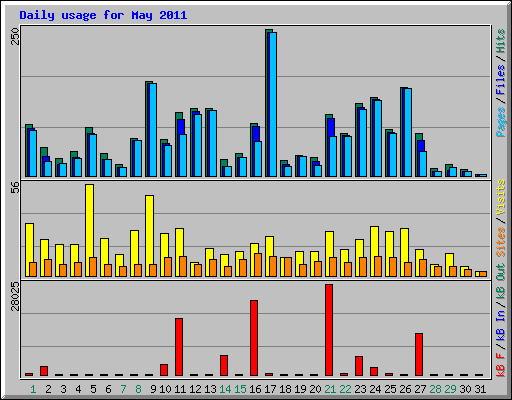Select the tallest cyan pages bar for day 17

point(273,104)
